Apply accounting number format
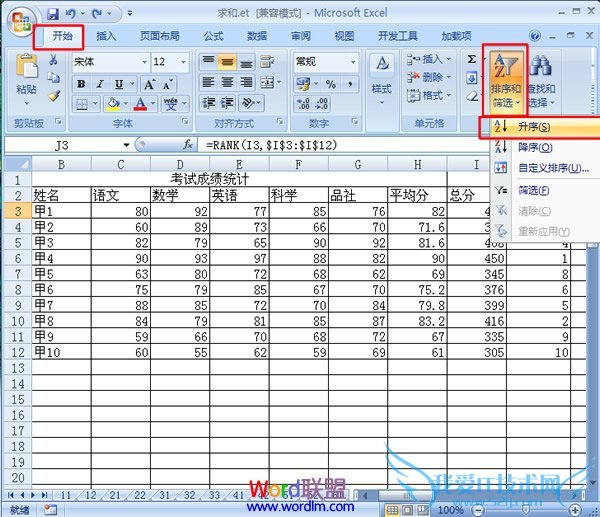Screen dimensions: 600x517 click(304, 84)
